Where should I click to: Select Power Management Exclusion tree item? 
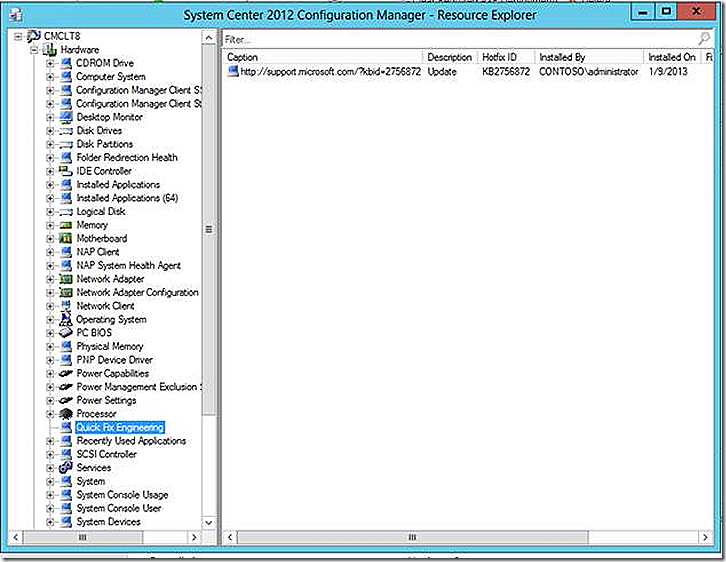pos(138,387)
